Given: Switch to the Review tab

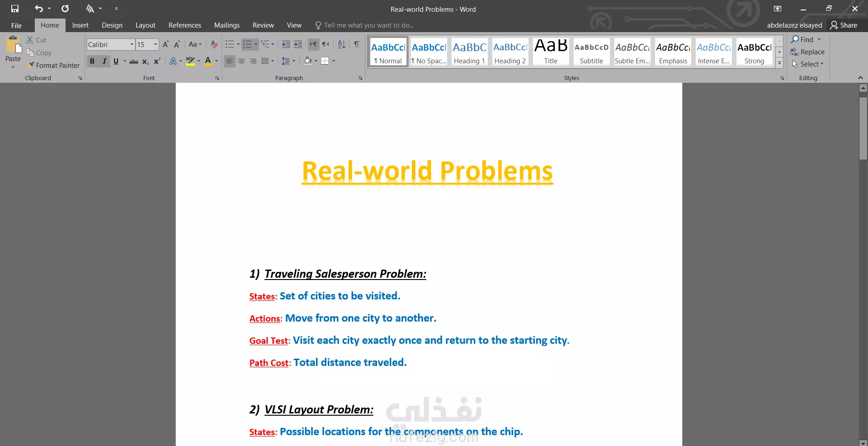Looking at the screenshot, I should [263, 25].
